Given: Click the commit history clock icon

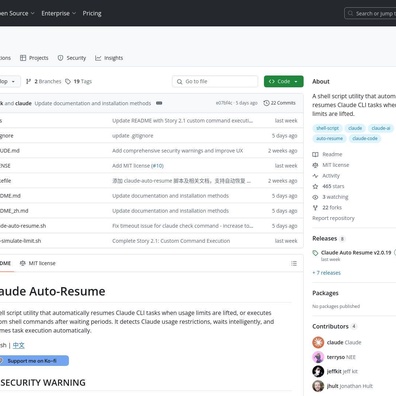Looking at the screenshot, I should 266,103.
